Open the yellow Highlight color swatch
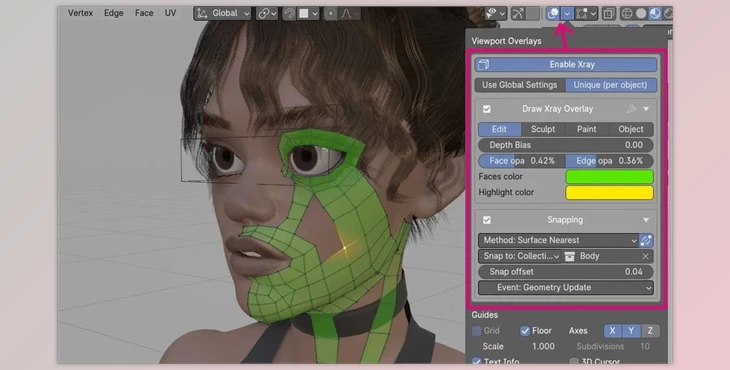This screenshot has height=370, width=730. click(609, 193)
